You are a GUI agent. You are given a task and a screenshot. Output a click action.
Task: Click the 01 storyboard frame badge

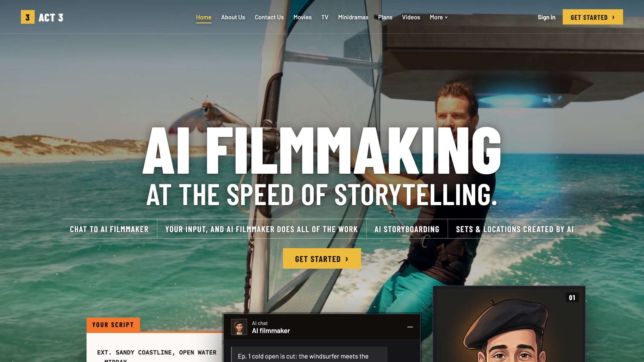coord(572,298)
